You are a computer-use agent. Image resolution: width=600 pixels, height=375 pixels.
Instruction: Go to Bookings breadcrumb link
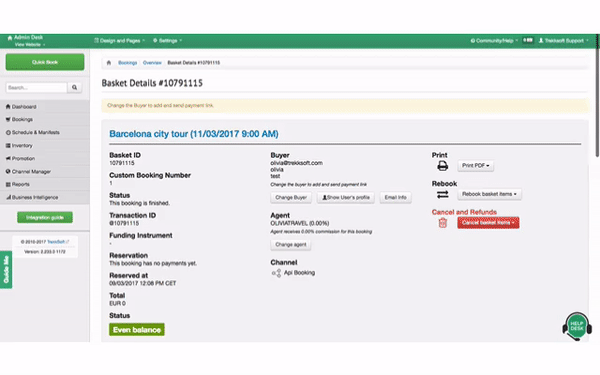coord(127,63)
